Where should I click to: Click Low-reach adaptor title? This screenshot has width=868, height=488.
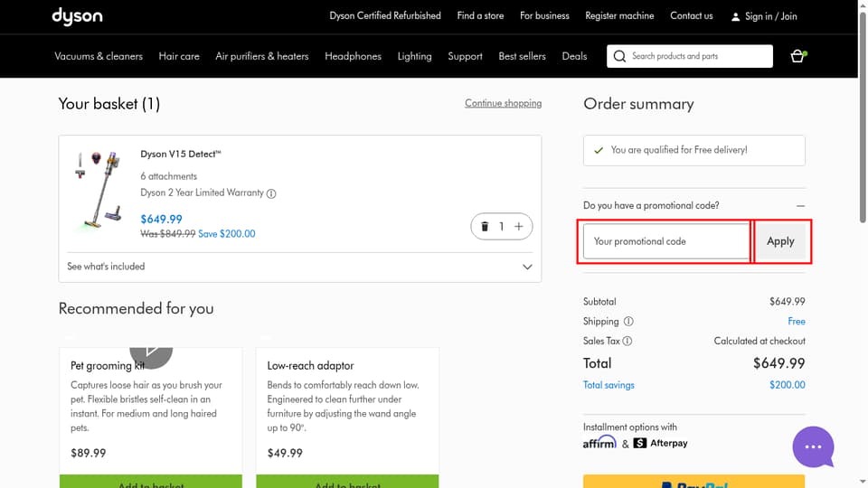click(x=310, y=366)
